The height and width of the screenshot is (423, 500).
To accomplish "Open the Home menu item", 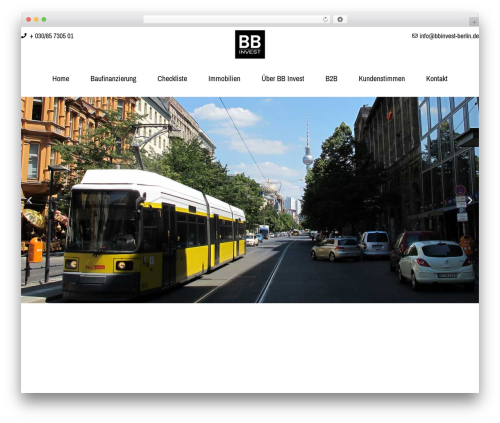I will [61, 79].
